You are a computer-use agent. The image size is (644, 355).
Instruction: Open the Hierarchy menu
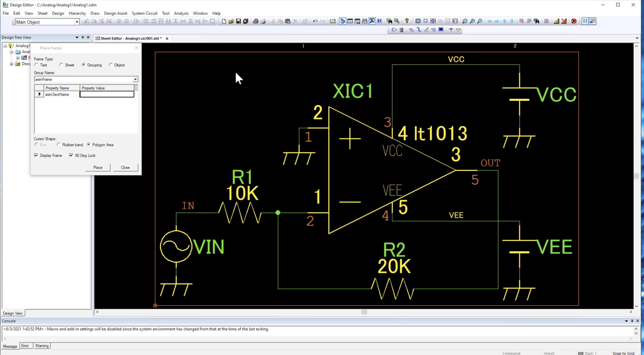(x=77, y=13)
